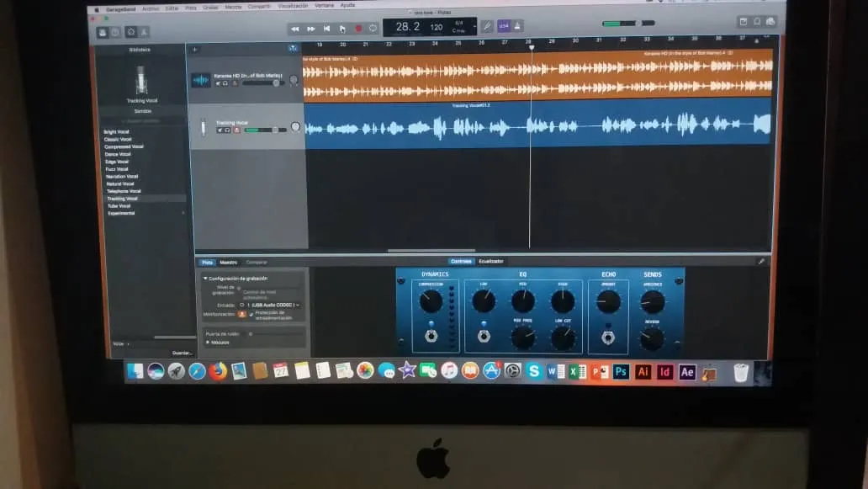868x489 pixels.
Task: Click the Karaoke HD track volume slider
Action: pyautogui.click(x=263, y=83)
